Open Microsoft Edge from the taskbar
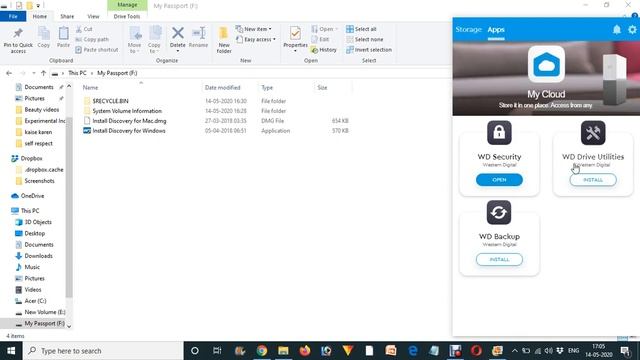640x360 pixels. pyautogui.click(x=413, y=351)
